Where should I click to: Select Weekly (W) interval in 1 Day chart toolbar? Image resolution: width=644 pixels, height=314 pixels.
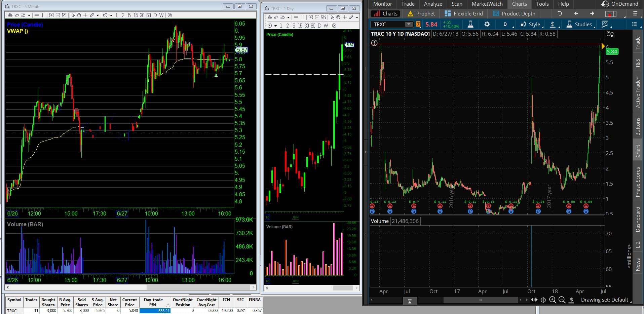click(326, 26)
